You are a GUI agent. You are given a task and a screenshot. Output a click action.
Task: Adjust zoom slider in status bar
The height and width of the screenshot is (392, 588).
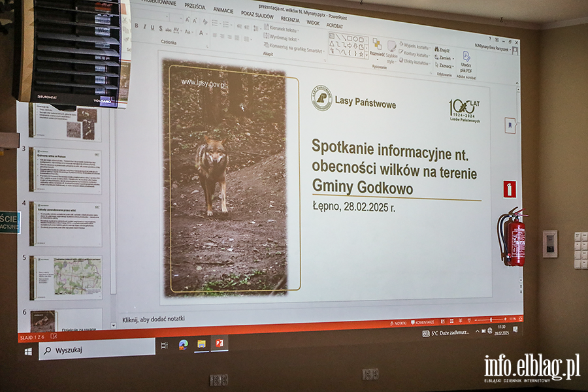point(491,319)
